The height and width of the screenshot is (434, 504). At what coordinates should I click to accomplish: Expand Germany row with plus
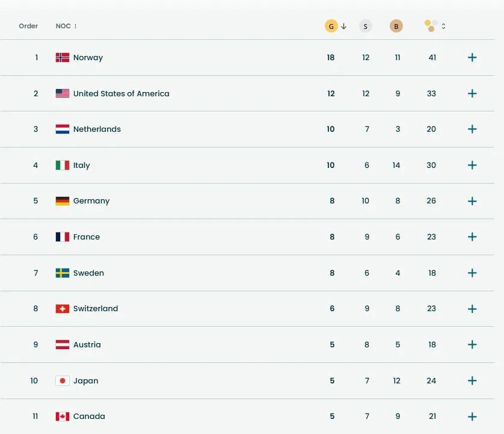tap(472, 201)
